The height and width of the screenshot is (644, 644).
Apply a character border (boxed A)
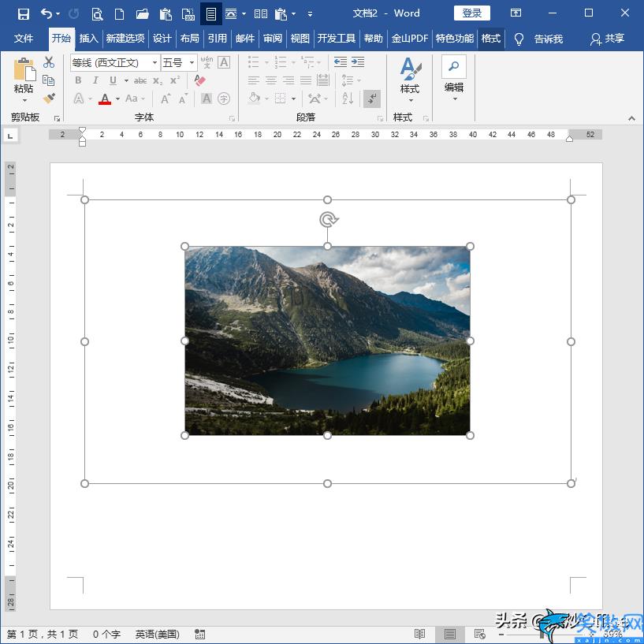(224, 62)
